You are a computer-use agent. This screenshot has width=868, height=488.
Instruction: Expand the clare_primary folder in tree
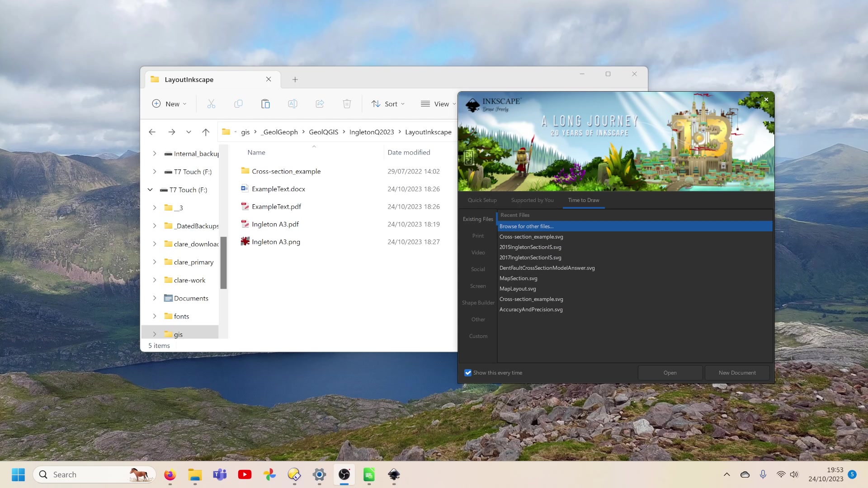coord(155,262)
